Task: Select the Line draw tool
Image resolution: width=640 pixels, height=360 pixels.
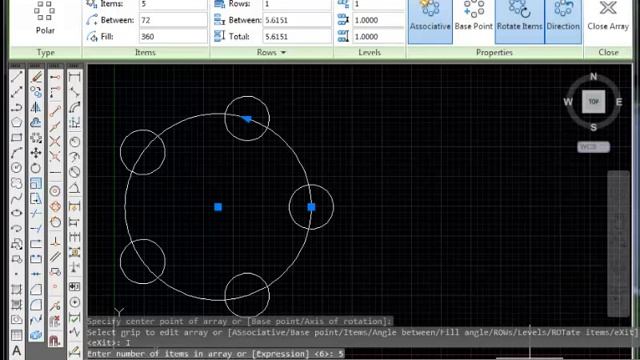Action: [x=16, y=77]
